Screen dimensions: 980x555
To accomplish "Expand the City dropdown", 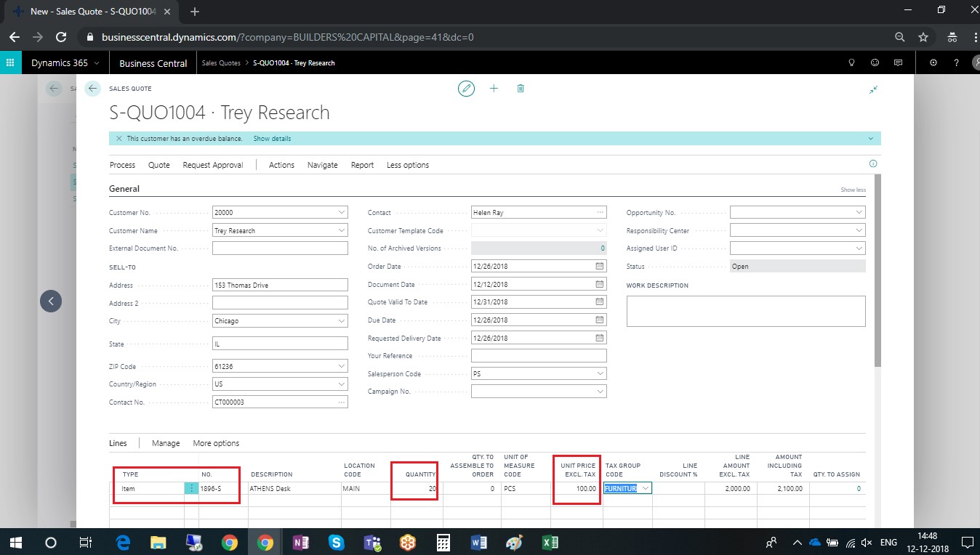I will point(342,321).
